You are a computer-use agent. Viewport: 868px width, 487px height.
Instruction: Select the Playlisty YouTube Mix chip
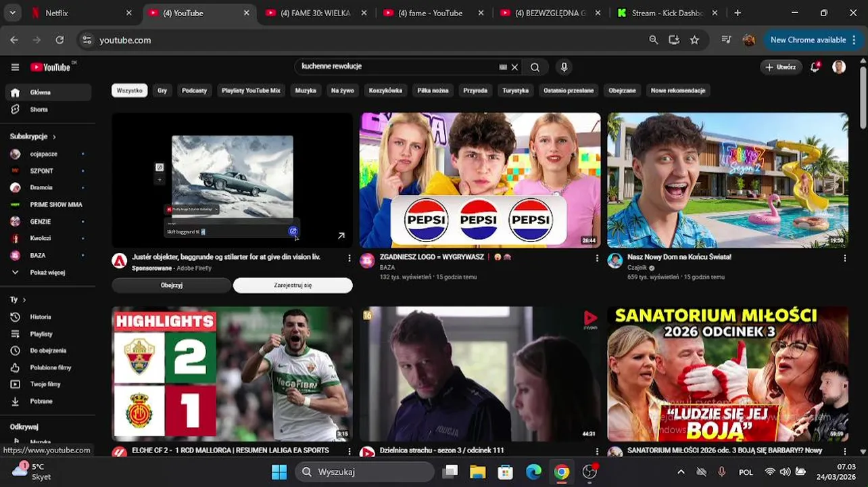click(x=251, y=90)
